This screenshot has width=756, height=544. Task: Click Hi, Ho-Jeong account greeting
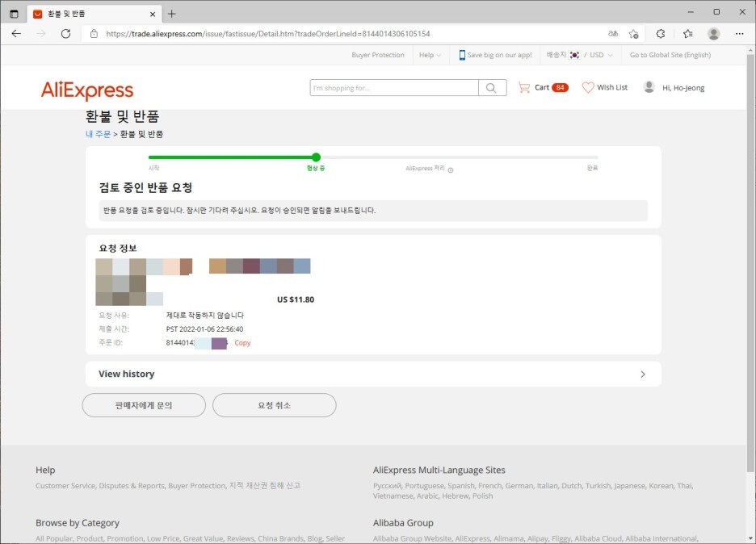683,88
